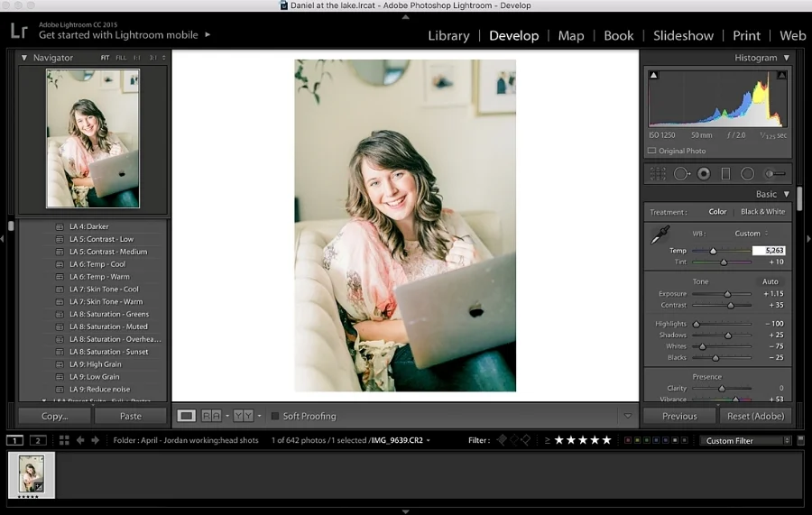Open the IMG_9639.CR2 filename dropdown arrow
This screenshot has width=812, height=515.
[429, 440]
